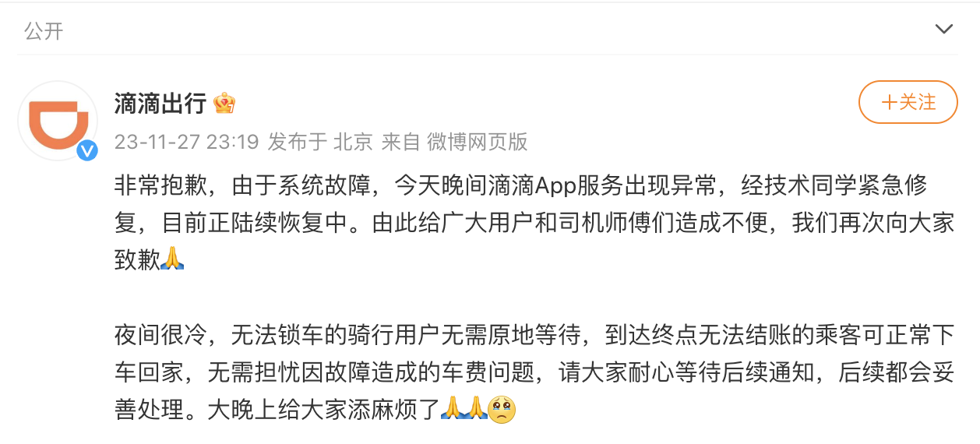Click the crying face emoji ending the post

[x=502, y=409]
